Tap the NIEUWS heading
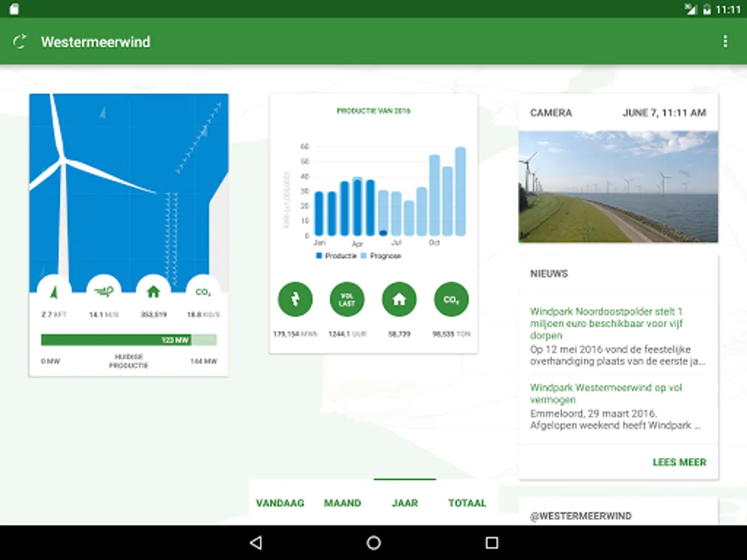This screenshot has width=747, height=560. click(x=549, y=273)
